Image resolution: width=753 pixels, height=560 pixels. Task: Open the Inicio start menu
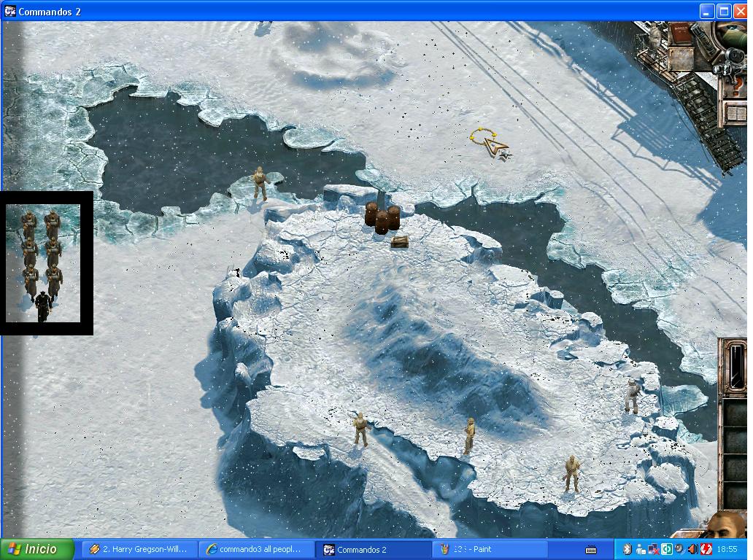[x=37, y=549]
